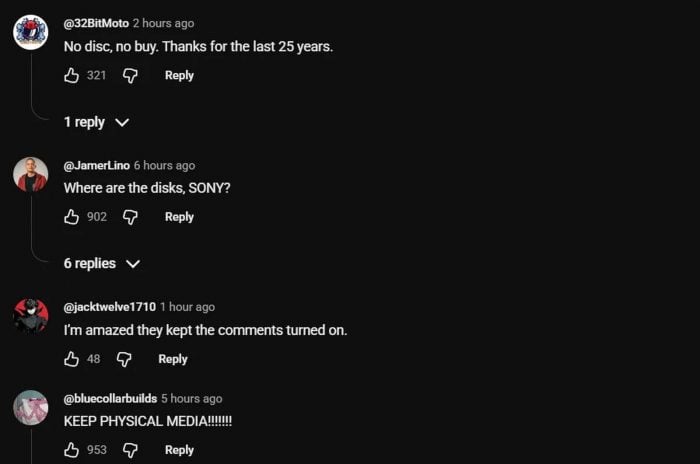The width and height of the screenshot is (700, 464).
Task: Reply to the 'KEEP PHYSICAL MEDIA' comment
Action: [x=179, y=450]
